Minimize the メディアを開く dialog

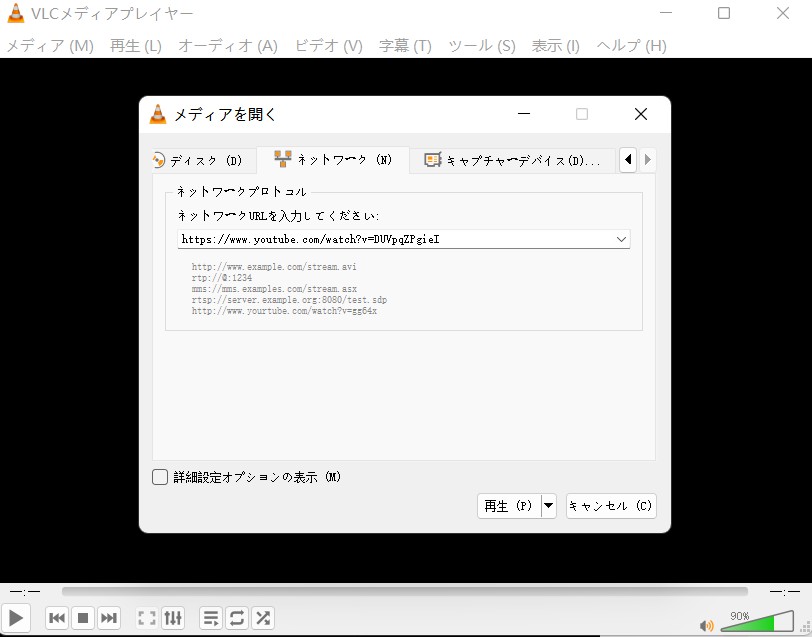tap(524, 114)
